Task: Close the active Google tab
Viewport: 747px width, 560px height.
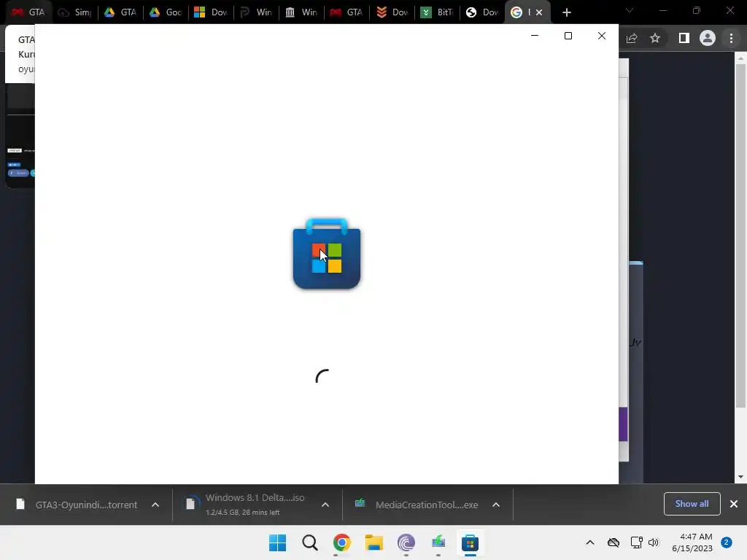Action: tap(539, 12)
